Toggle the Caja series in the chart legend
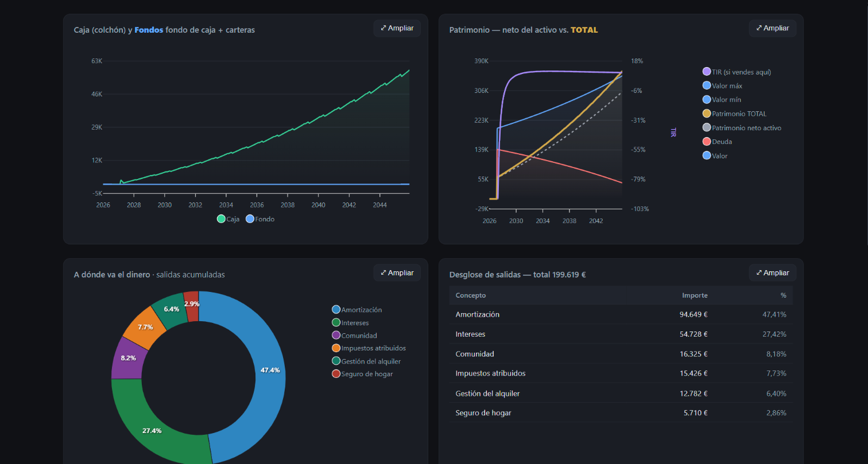The height and width of the screenshot is (464, 868). [228, 219]
